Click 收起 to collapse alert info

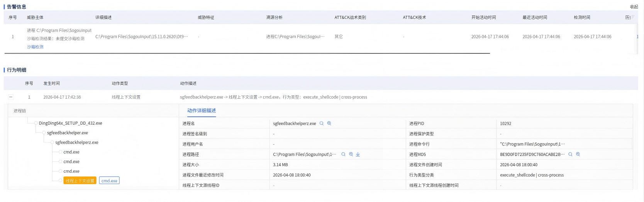tap(634, 7)
